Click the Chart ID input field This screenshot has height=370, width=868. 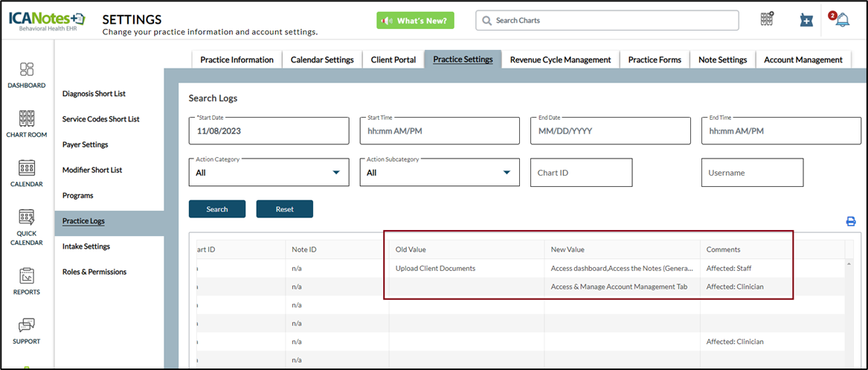581,173
